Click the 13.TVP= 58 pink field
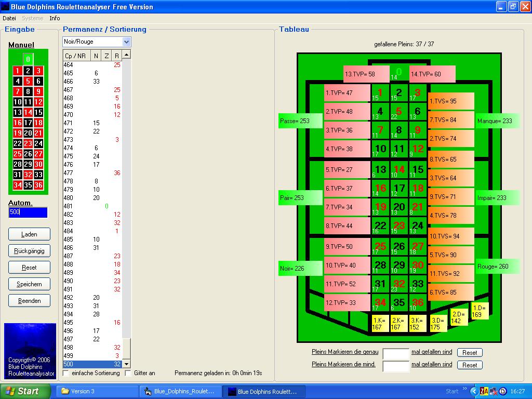Screen dimensions: 532x399 (366, 74)
